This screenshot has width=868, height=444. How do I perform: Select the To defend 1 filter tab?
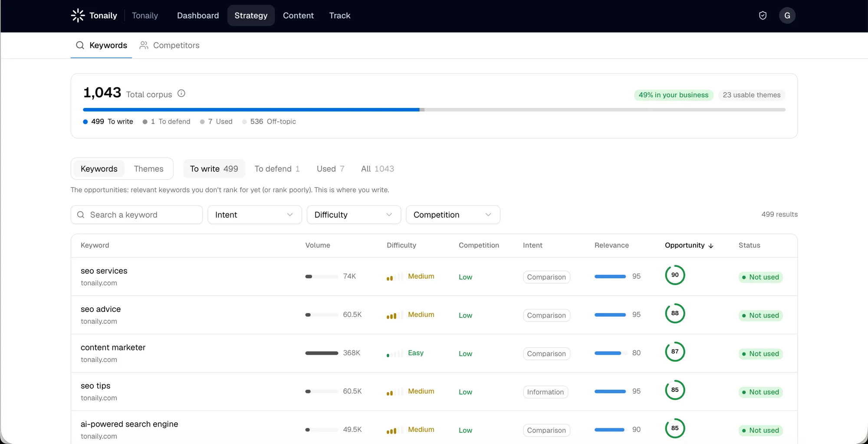(x=277, y=169)
